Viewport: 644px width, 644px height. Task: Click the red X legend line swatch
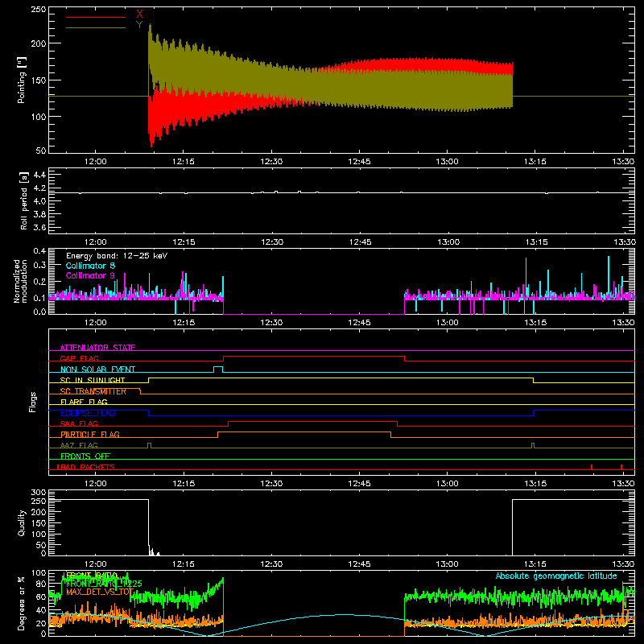96,17
